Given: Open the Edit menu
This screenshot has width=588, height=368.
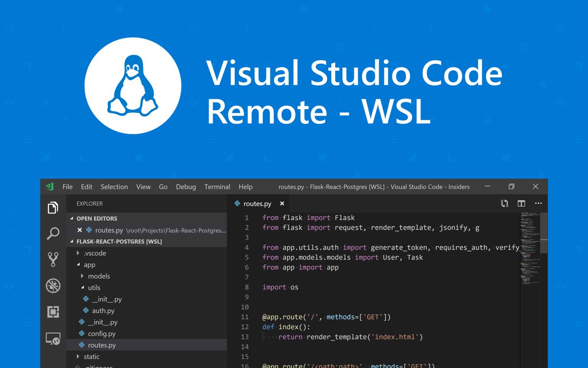Looking at the screenshot, I should pyautogui.click(x=87, y=187).
